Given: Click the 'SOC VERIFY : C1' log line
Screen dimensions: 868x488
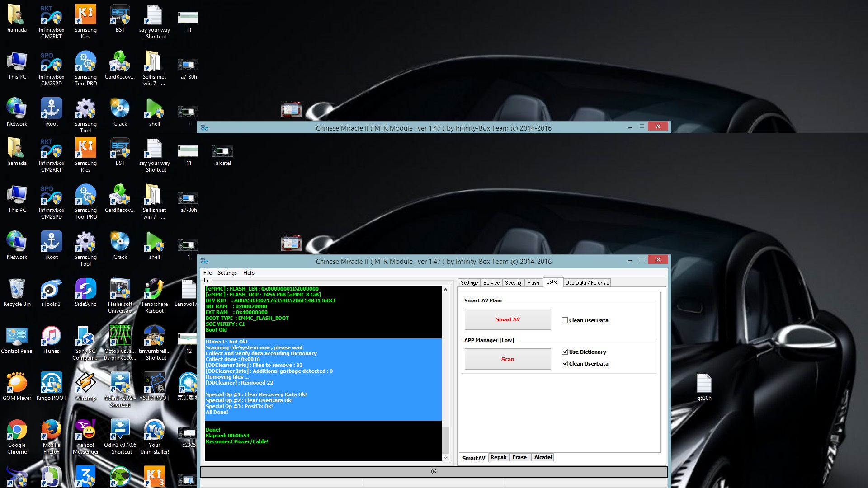Looking at the screenshot, I should click(x=225, y=324).
